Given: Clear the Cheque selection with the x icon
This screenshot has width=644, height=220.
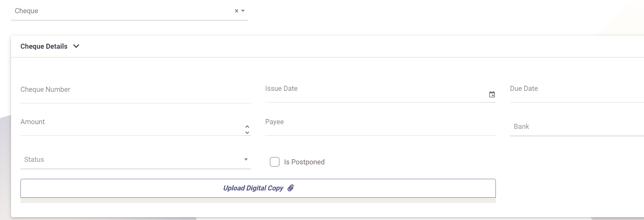Looking at the screenshot, I should 237,11.
